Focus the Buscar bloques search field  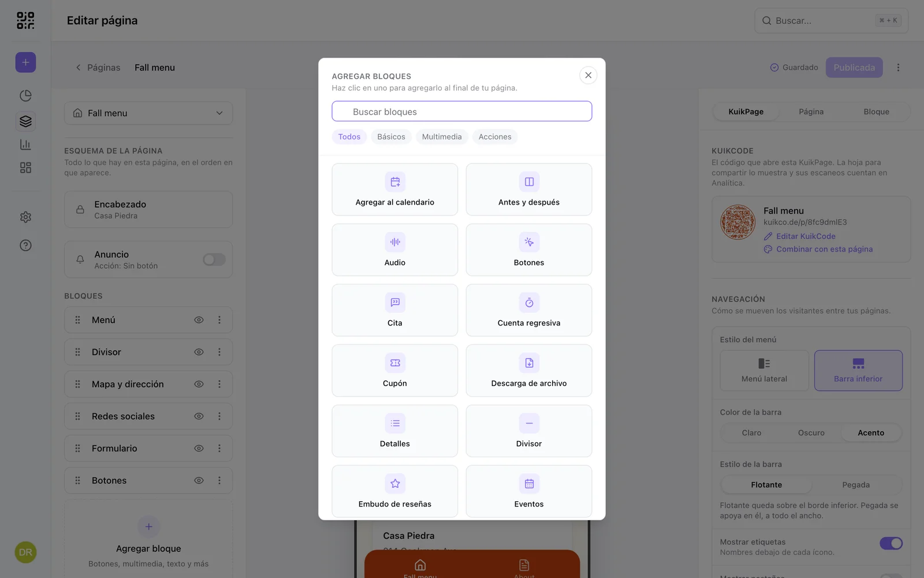[462, 112]
